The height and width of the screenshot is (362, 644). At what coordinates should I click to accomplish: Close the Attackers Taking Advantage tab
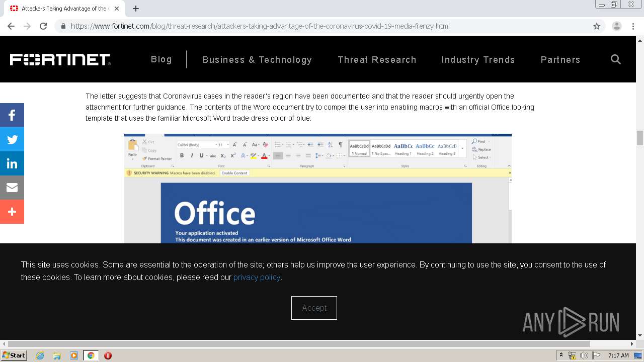click(117, 9)
